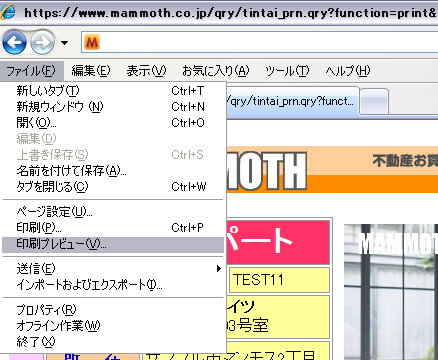Click the Forward arrow button
438x360 pixels.
click(43, 42)
